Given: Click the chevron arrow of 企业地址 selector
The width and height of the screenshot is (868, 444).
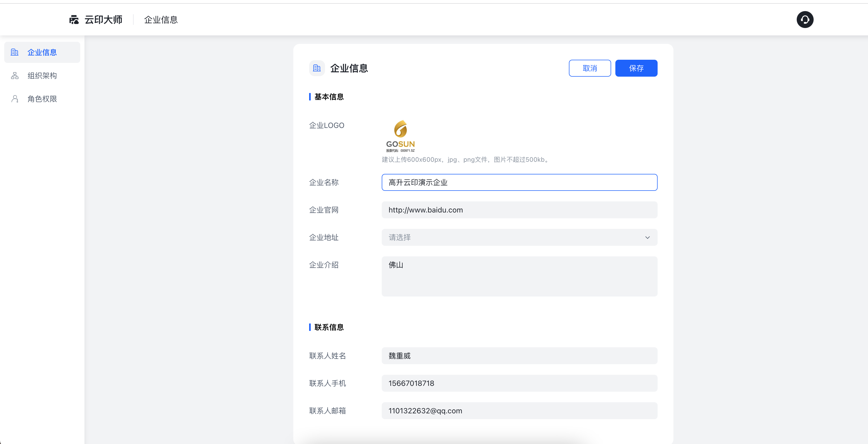Looking at the screenshot, I should coord(647,238).
